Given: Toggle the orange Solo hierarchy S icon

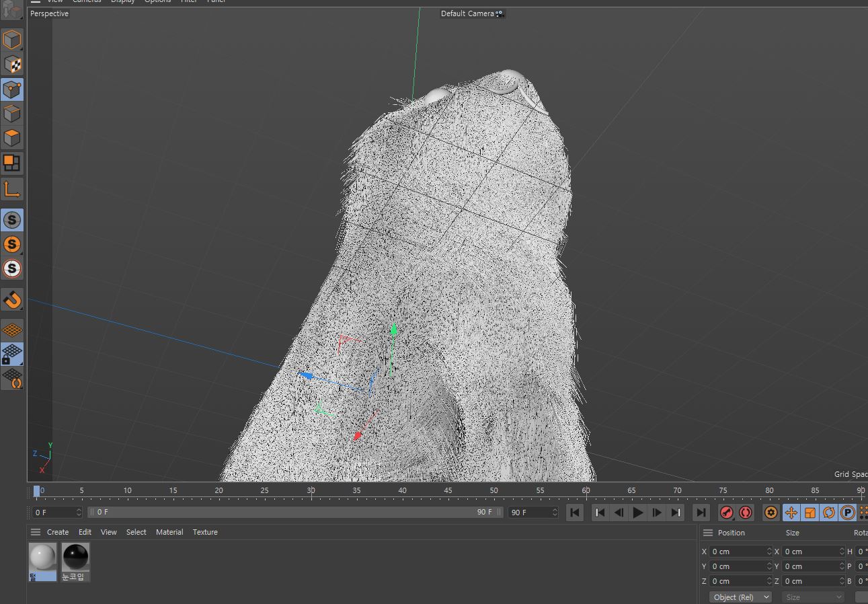Looking at the screenshot, I should [x=12, y=244].
